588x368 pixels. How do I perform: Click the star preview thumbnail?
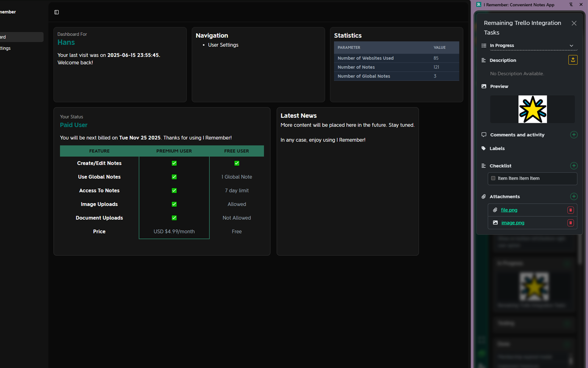533,109
